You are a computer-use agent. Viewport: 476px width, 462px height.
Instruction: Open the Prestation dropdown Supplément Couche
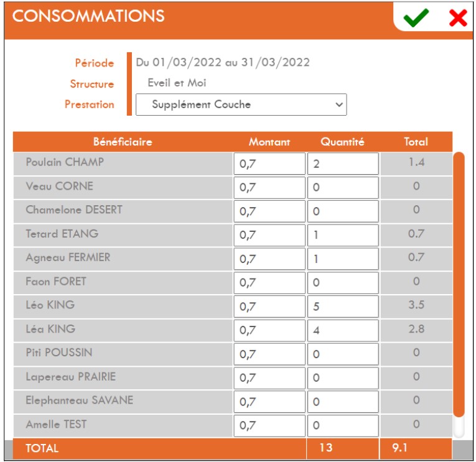pos(241,104)
